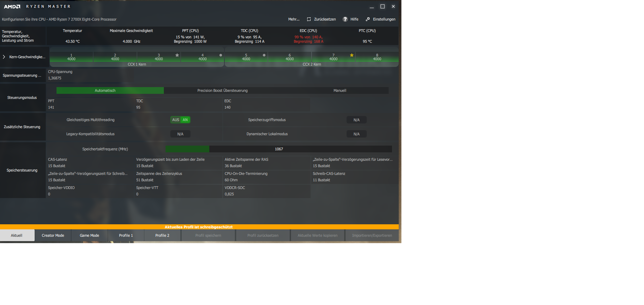
Task: Click the Speichersteuerung section label
Action: click(22, 170)
